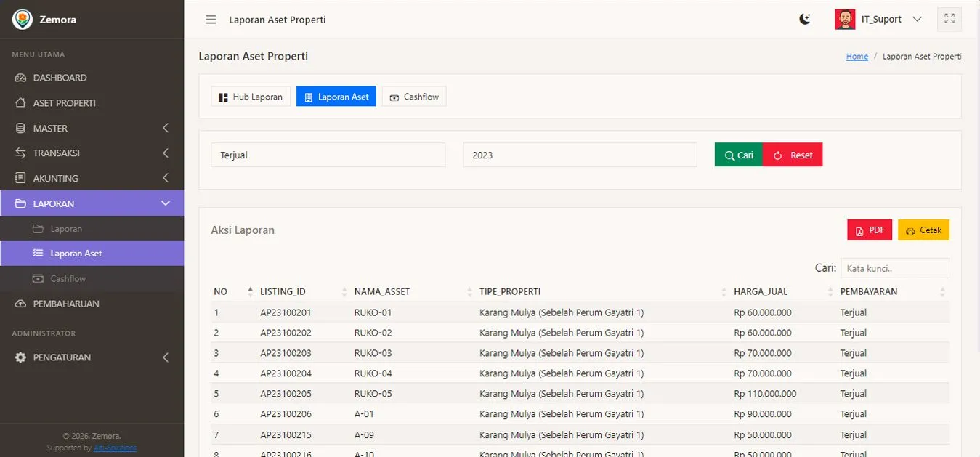This screenshot has height=457, width=980.
Task: Export report with the PDF button
Action: coord(869,230)
